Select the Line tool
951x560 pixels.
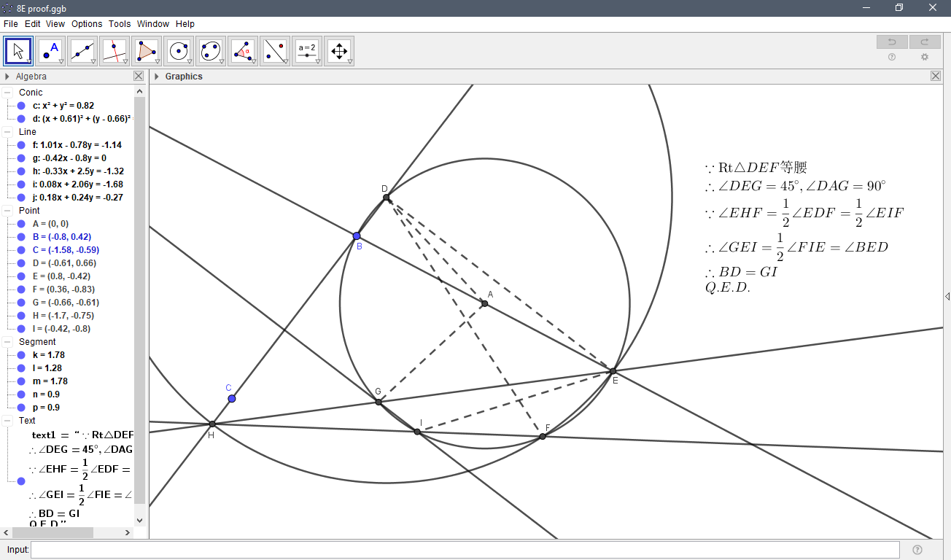click(82, 50)
